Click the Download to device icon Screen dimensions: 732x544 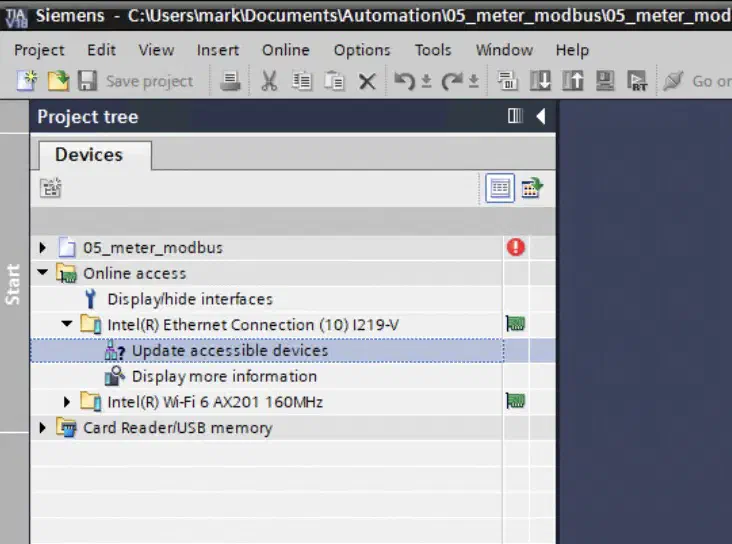pyautogui.click(x=540, y=81)
